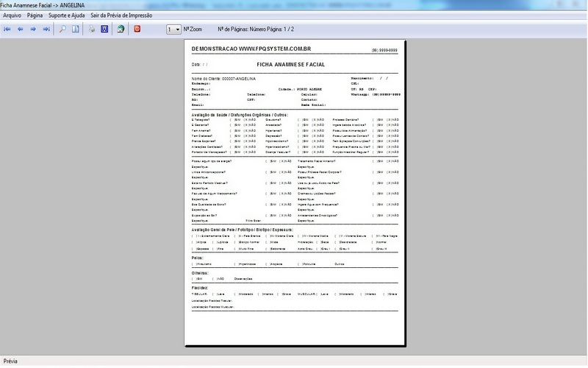Click the FICHA ANAMNESE FACIAL title
Screen dimensions: 588x368
coord(290,65)
